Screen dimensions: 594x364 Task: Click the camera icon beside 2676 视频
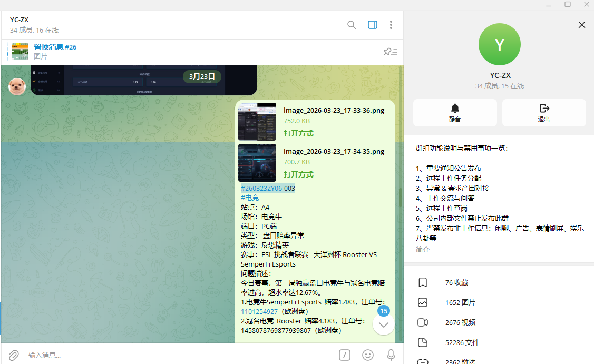[x=423, y=323]
